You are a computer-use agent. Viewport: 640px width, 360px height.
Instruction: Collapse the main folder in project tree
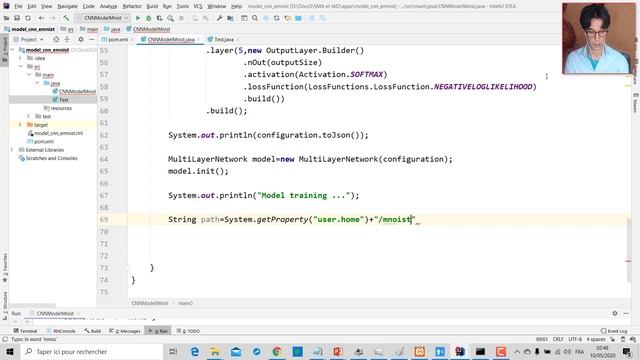[29, 75]
